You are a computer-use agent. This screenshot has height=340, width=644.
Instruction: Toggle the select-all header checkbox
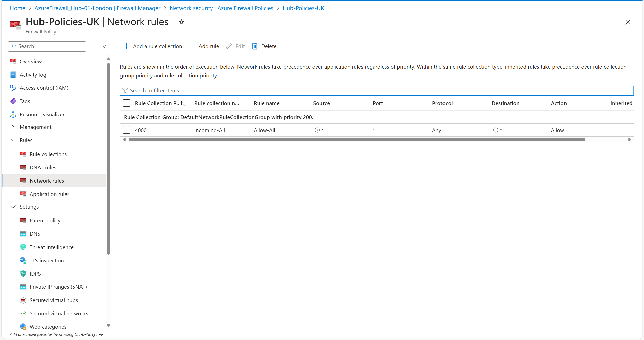point(126,103)
